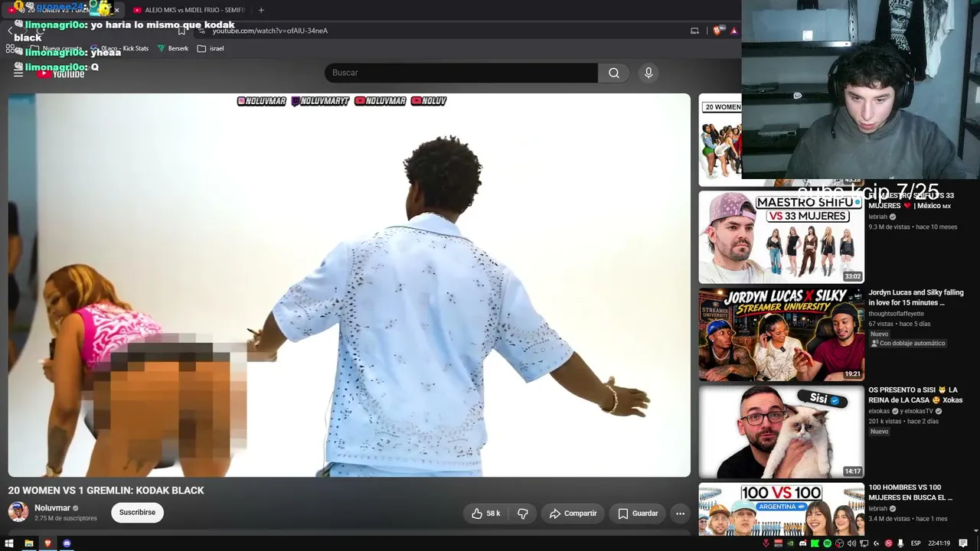Open the Kick Stats bookmark
Screen dimensions: 980x551
[x=119, y=48]
